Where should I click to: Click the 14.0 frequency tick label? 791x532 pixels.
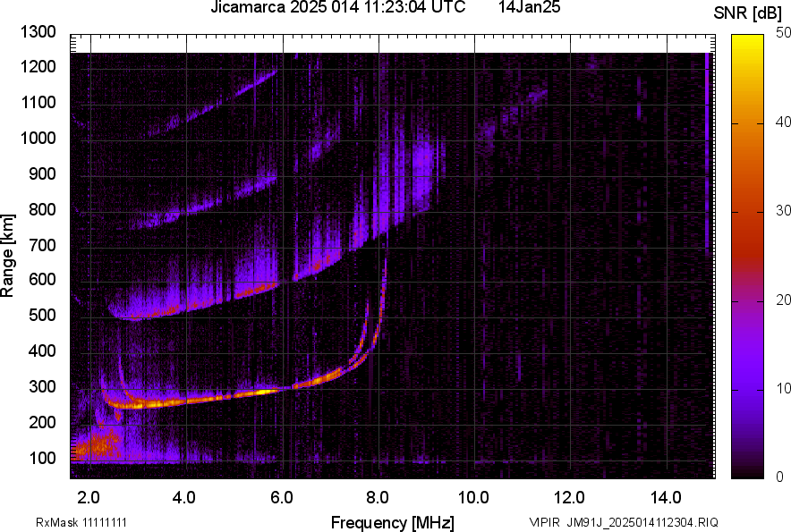click(666, 498)
